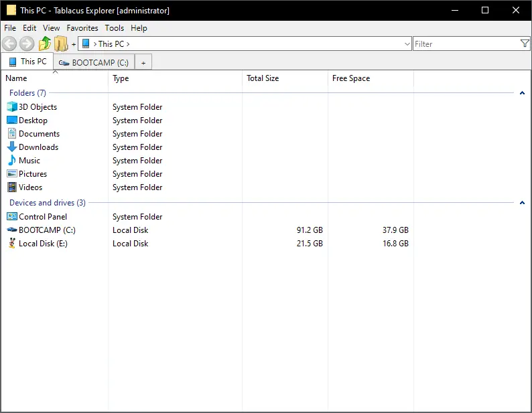Select the BOOTCAMP (C:) drive icon
Screen dimensions: 532x413
[12, 230]
